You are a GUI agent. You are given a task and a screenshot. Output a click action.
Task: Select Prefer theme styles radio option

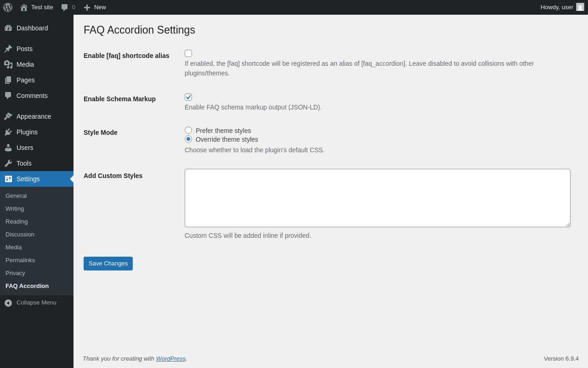(x=188, y=130)
